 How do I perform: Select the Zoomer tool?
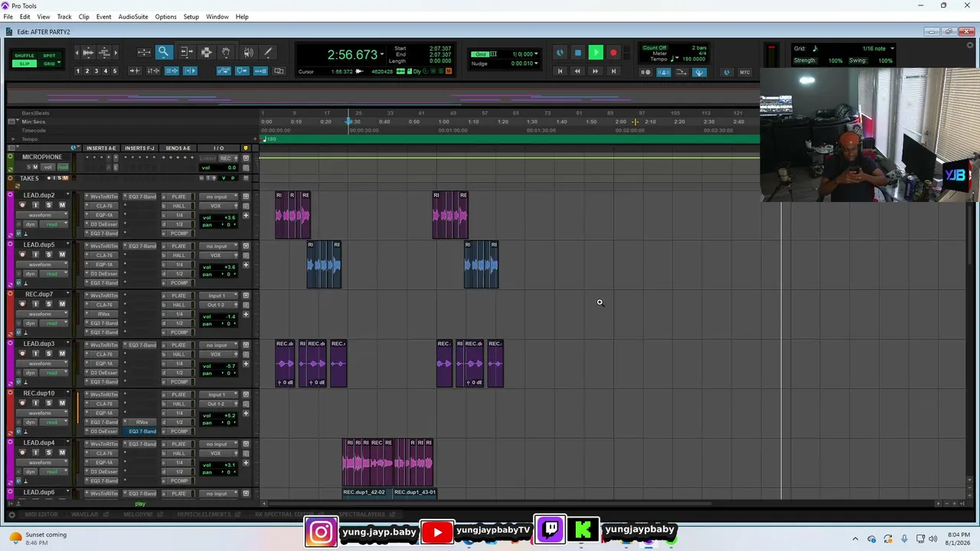(x=164, y=52)
